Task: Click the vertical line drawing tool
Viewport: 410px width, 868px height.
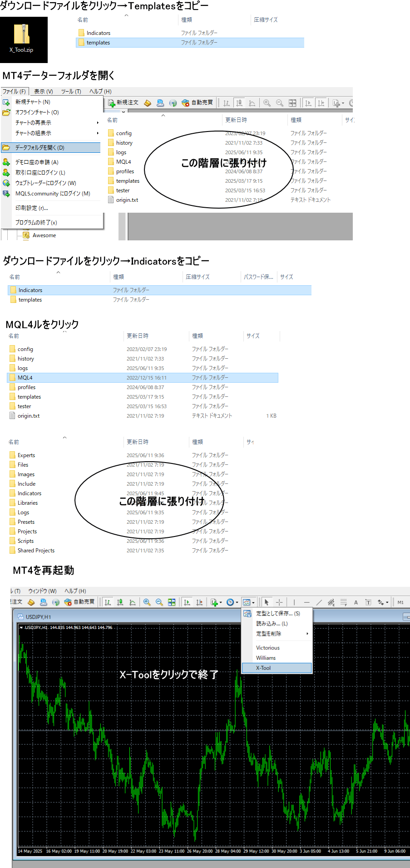Action: (x=294, y=602)
